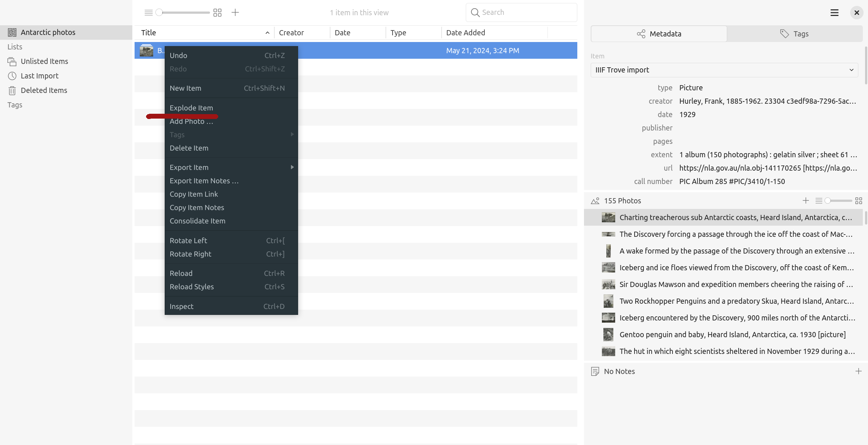This screenshot has height=445, width=868.
Task: Choose Add Photo from context menu
Action: coord(231,122)
